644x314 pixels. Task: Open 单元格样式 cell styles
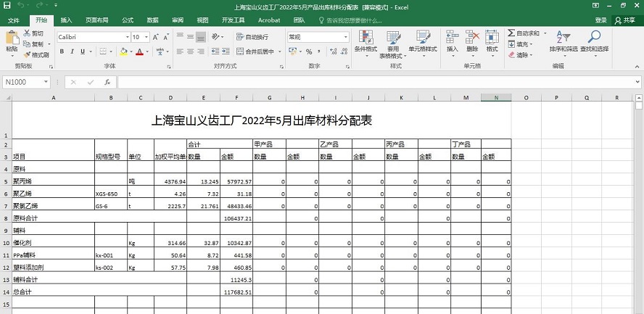(x=422, y=44)
